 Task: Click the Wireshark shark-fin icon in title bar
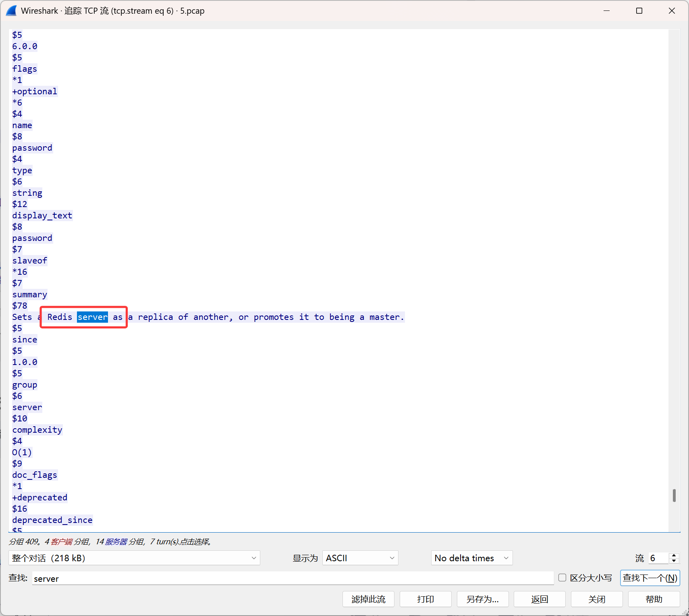[x=11, y=10]
